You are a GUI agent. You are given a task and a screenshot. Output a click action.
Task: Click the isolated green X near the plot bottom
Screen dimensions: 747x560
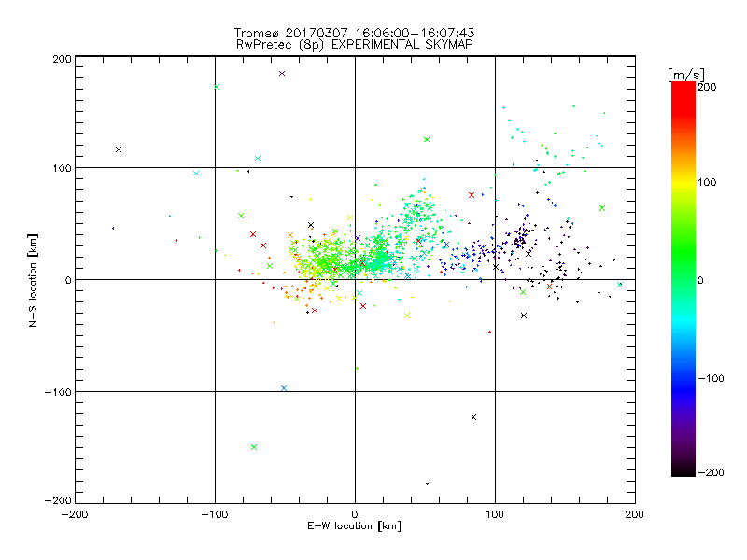(254, 447)
